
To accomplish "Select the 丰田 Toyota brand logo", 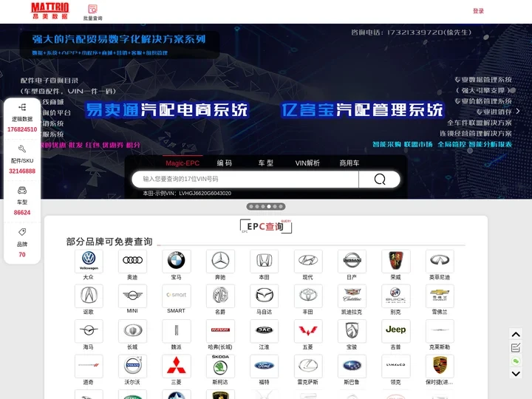I will (308, 296).
